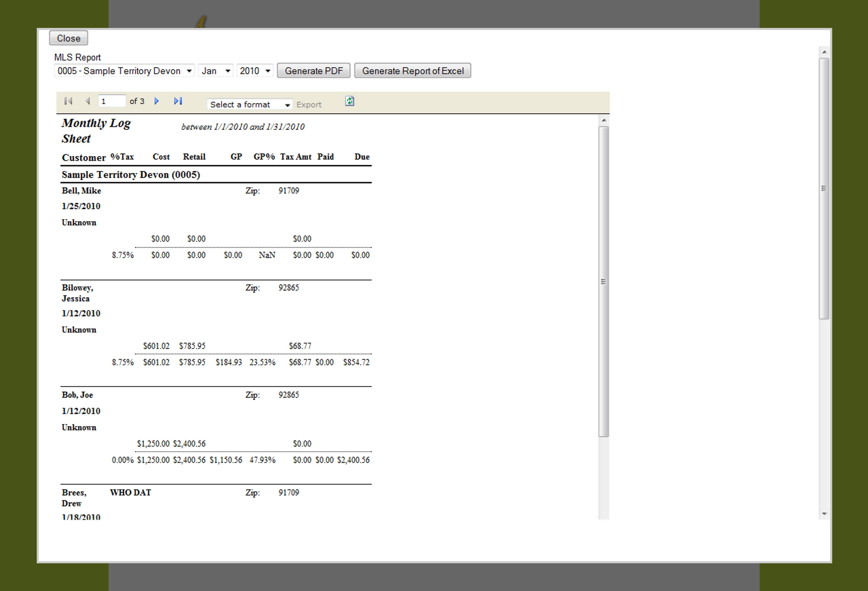Image resolution: width=868 pixels, height=591 pixels.
Task: Click report viewer vertical scrollbar thumb
Action: [604, 282]
